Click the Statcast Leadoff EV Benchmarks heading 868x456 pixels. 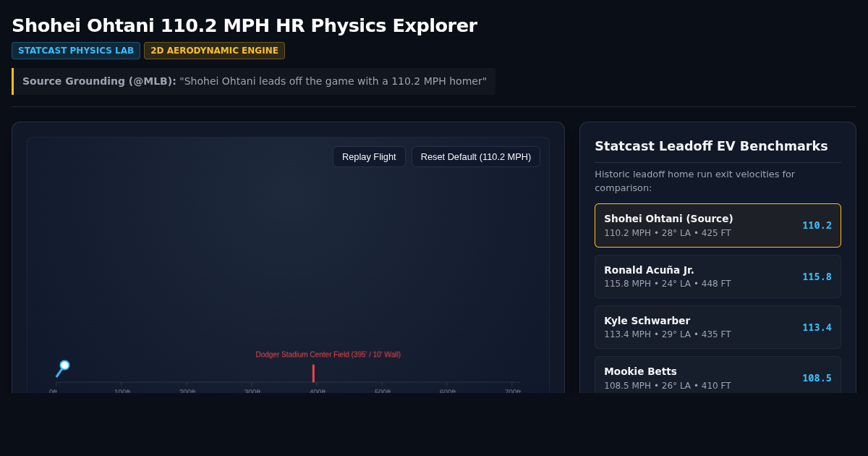711,146
